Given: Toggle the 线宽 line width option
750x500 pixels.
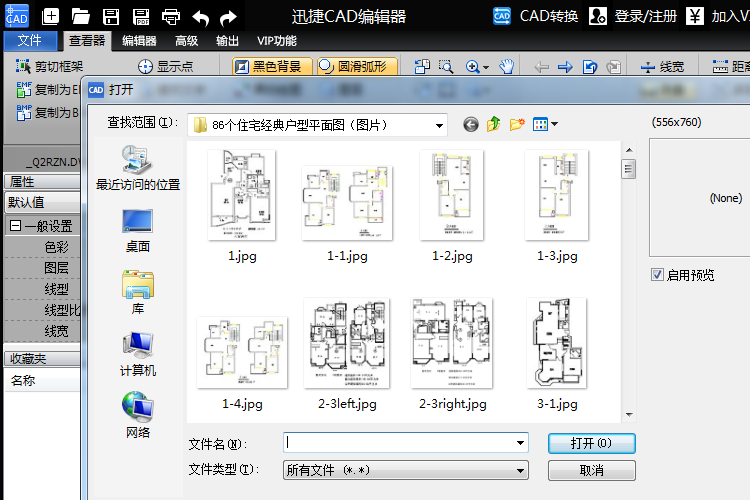Looking at the screenshot, I should point(662,67).
